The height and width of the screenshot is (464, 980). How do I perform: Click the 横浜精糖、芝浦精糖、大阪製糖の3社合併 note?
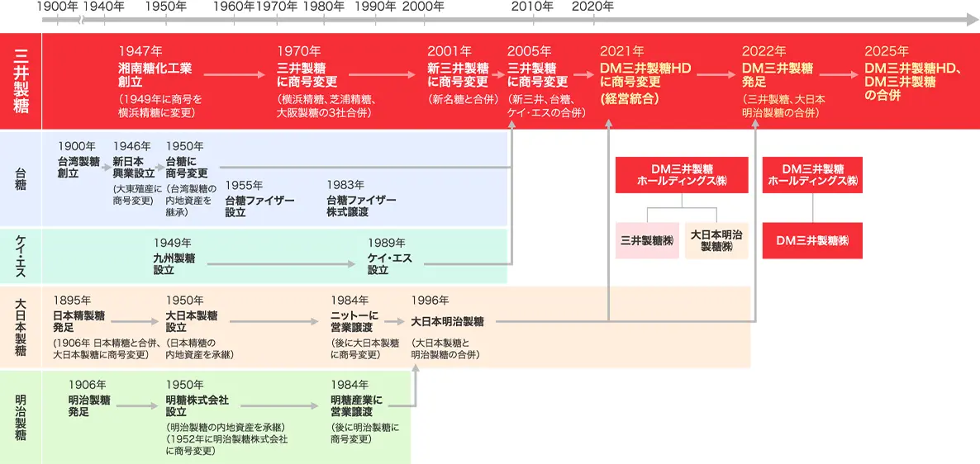click(x=325, y=106)
